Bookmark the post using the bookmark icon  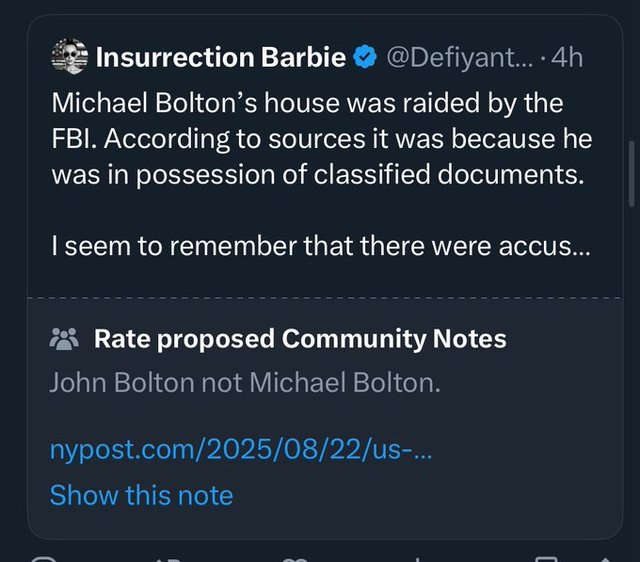click(x=546, y=556)
